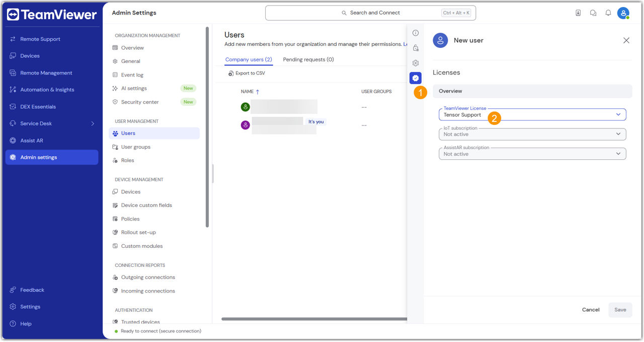Open the info tab icon in user panel
Image resolution: width=644 pixels, height=342 pixels.
pyautogui.click(x=416, y=33)
